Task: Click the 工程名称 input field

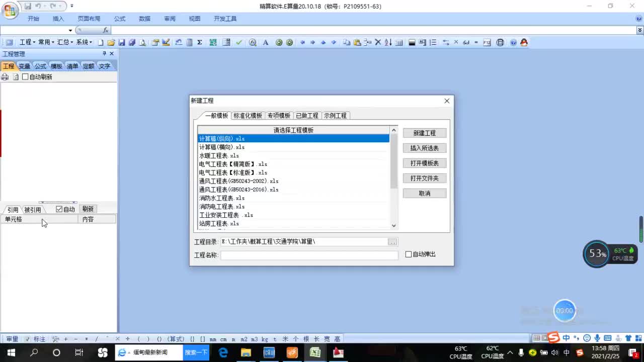Action: tap(309, 255)
